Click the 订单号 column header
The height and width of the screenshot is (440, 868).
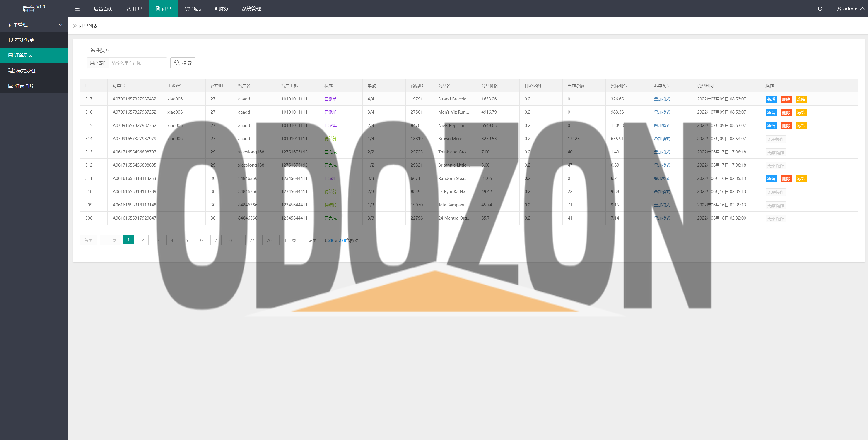119,86
